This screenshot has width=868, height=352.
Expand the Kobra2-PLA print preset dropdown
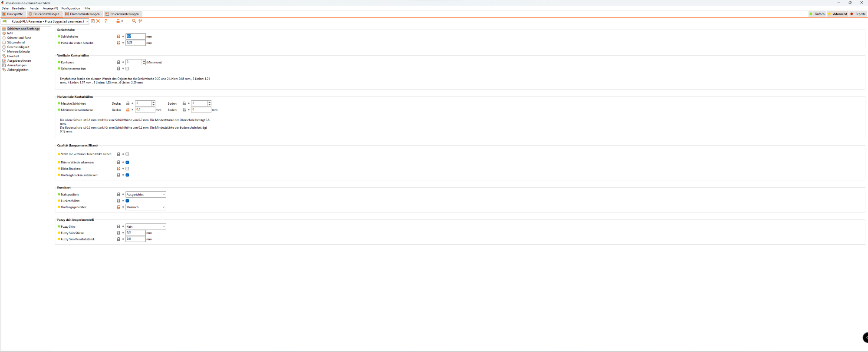coord(87,21)
